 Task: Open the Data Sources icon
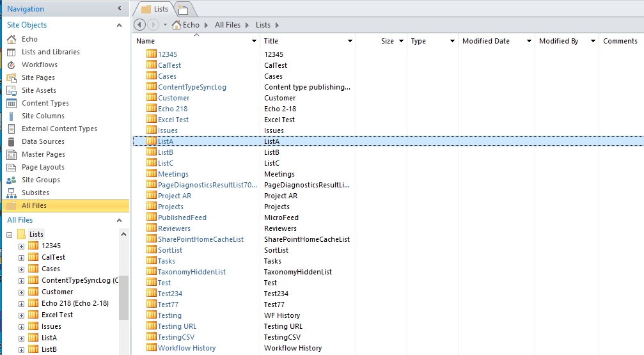[x=12, y=142]
